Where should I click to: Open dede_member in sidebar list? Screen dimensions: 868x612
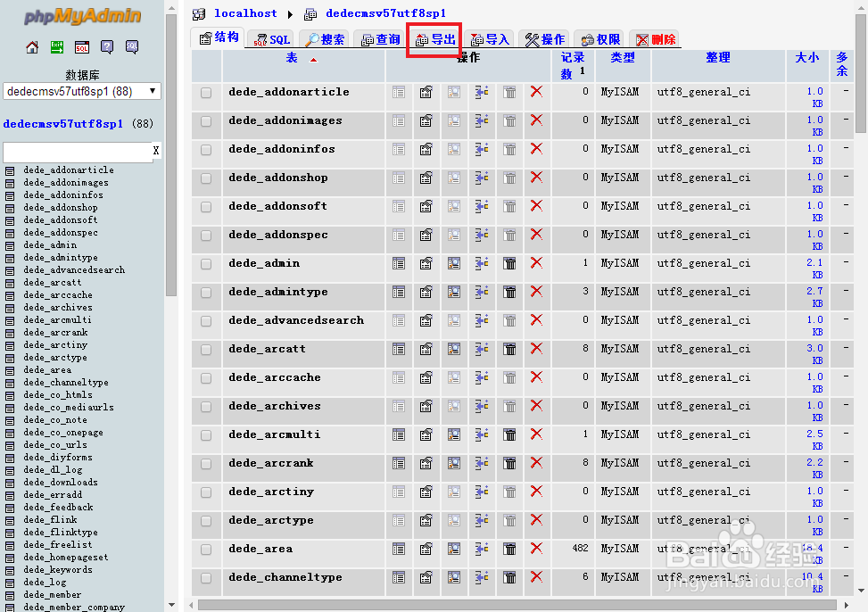pos(52,595)
